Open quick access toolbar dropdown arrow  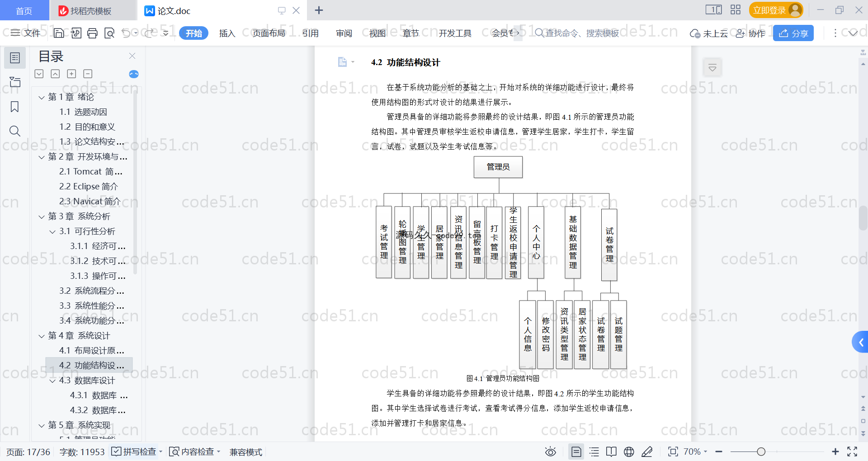[165, 33]
